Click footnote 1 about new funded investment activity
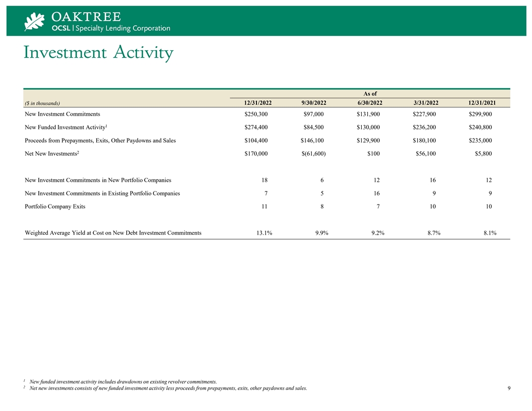This screenshot has width=532, height=411. click(123, 381)
